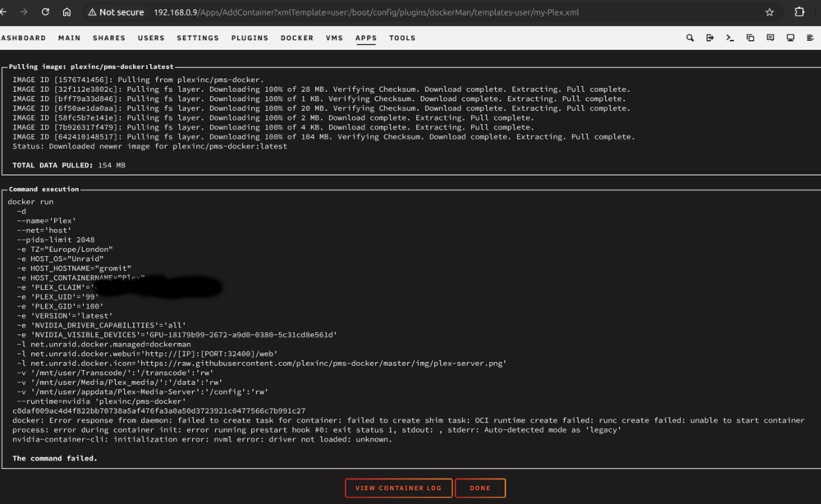Open the Dashboard menu item

tap(23, 39)
